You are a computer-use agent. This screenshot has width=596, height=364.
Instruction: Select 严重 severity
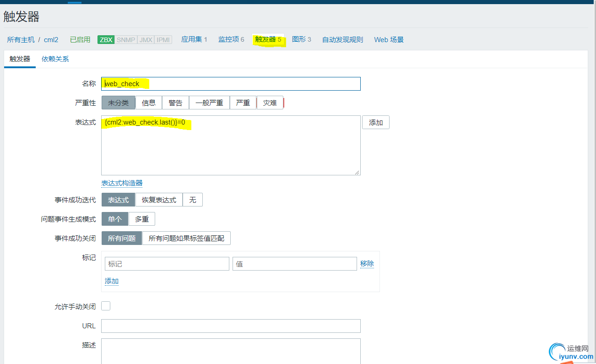243,103
